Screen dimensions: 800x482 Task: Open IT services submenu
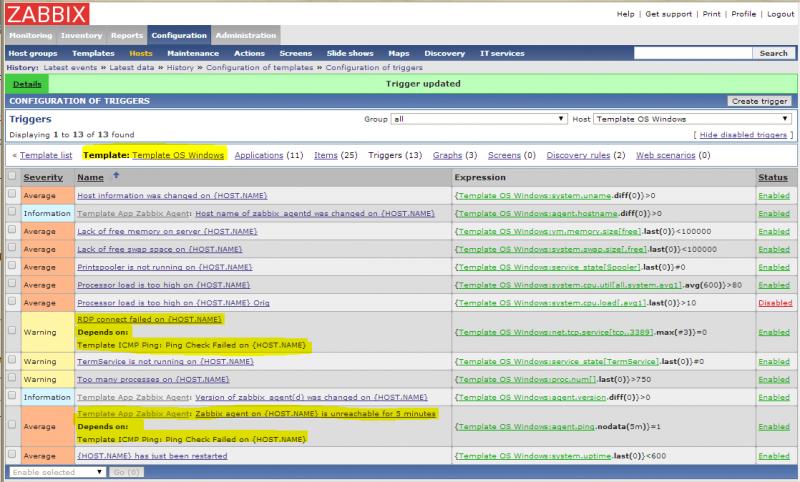[x=502, y=53]
